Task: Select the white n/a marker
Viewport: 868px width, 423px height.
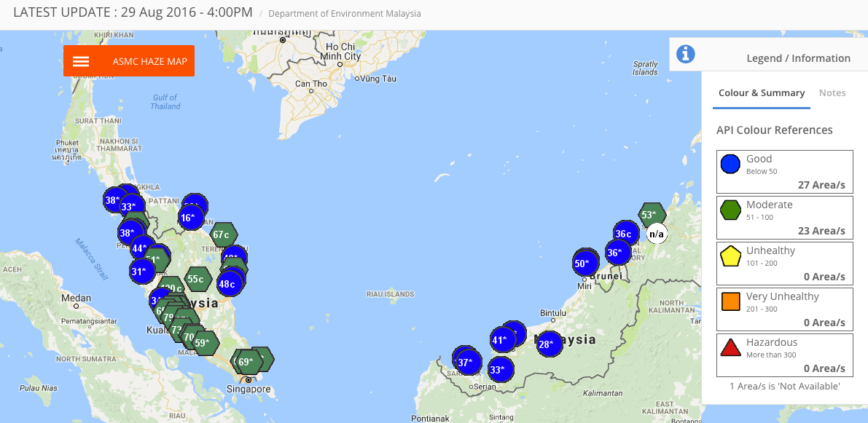Action: point(657,234)
